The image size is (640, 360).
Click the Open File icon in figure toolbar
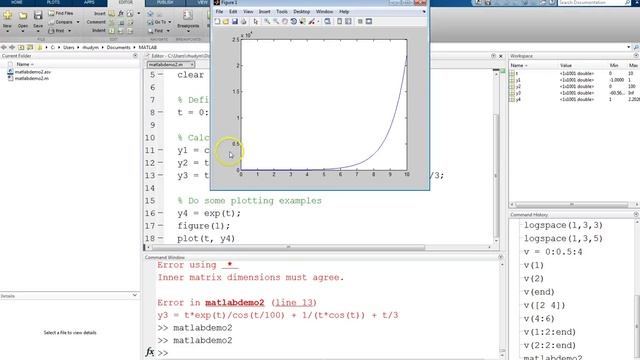(226, 21)
